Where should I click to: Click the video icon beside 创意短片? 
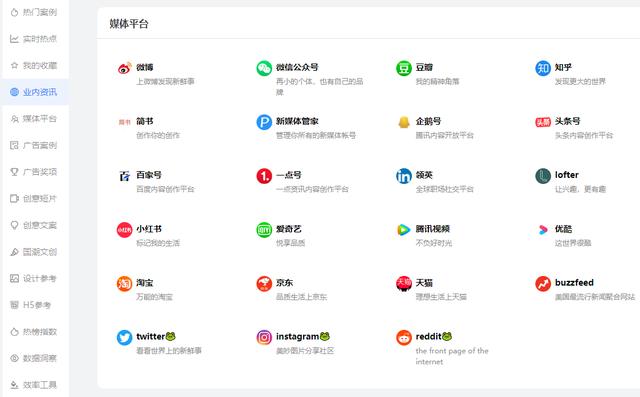click(14, 198)
